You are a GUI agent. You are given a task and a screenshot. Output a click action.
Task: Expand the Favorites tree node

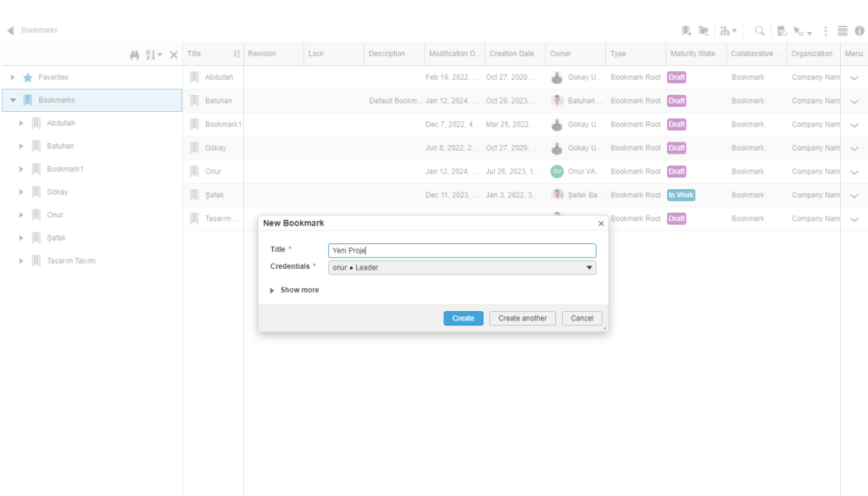click(13, 77)
